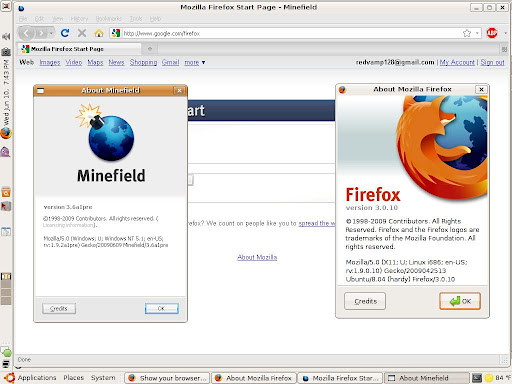Click the camera screenshot icon in side panel

pos(6,52)
